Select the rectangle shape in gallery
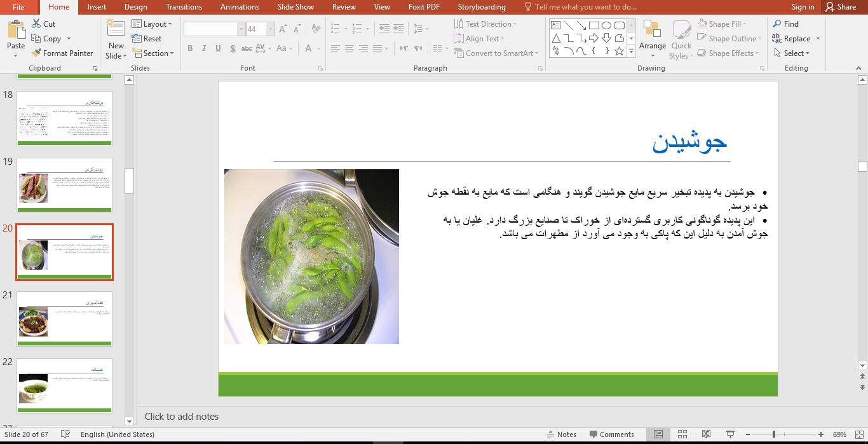 (x=593, y=25)
